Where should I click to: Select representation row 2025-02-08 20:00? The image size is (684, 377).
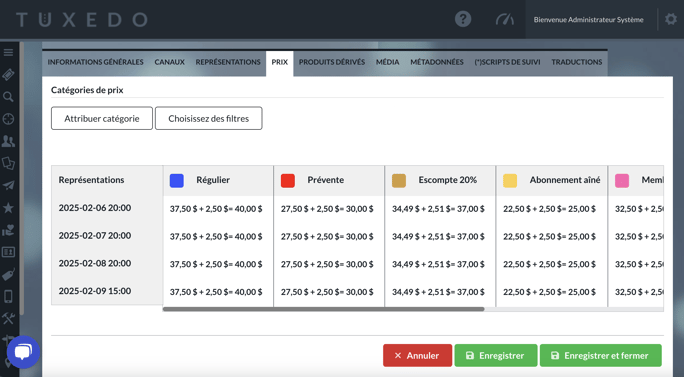click(x=95, y=263)
